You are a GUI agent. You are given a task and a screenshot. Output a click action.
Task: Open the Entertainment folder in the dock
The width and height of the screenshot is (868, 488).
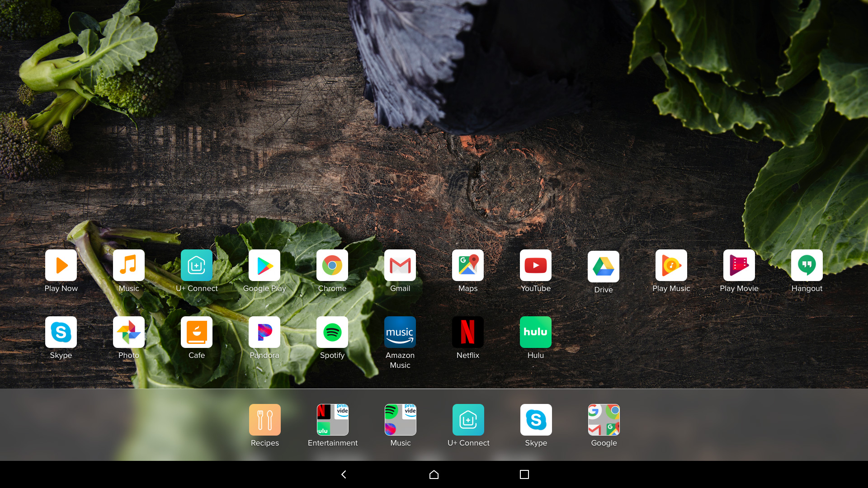pos(333,420)
